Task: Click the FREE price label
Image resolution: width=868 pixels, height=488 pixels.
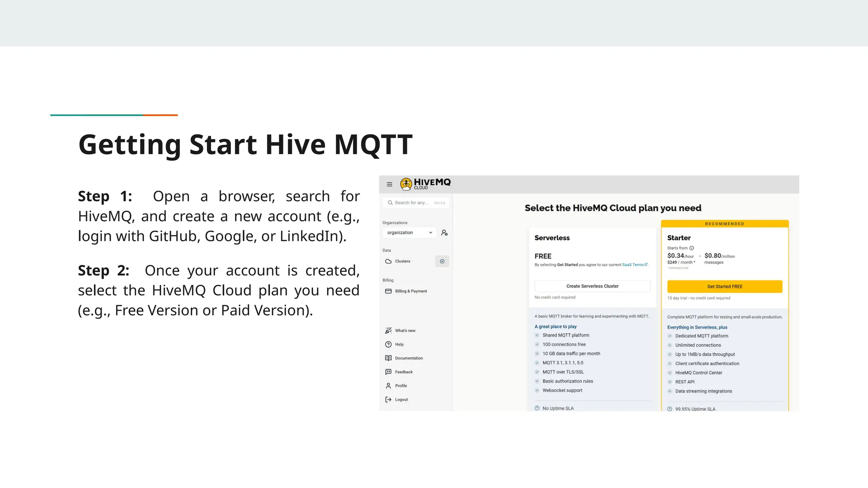Action: click(x=543, y=256)
